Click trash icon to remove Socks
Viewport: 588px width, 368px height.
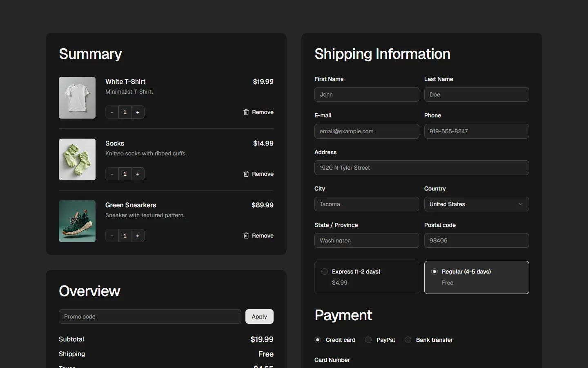click(x=246, y=174)
